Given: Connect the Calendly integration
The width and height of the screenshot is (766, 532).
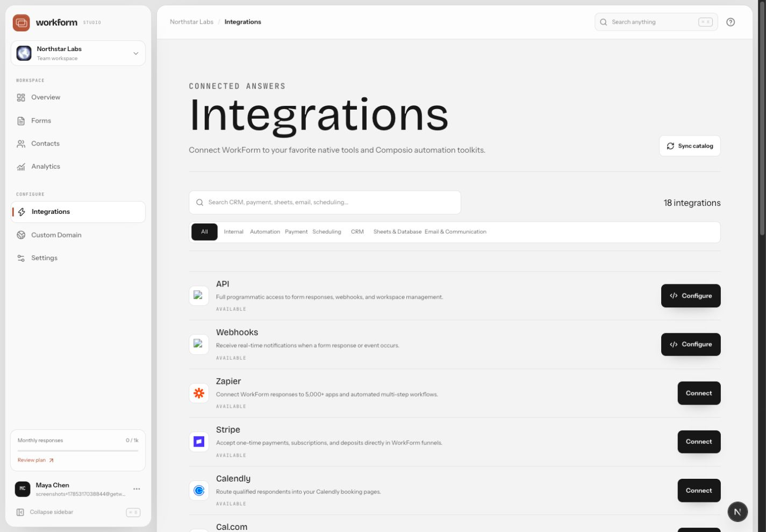Looking at the screenshot, I should pos(699,491).
